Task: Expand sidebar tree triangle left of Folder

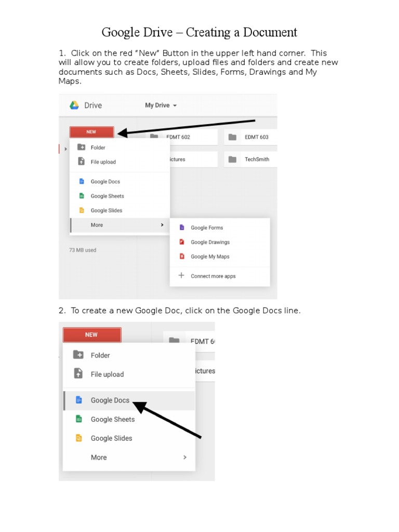Action: 65,149
